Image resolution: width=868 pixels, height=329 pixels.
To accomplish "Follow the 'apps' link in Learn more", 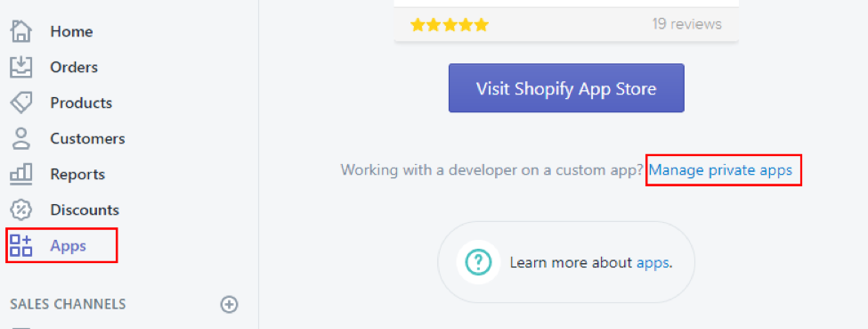I will click(x=653, y=262).
